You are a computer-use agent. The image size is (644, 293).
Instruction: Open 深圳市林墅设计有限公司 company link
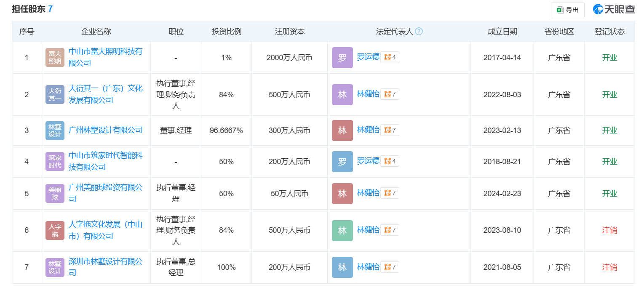(105, 267)
